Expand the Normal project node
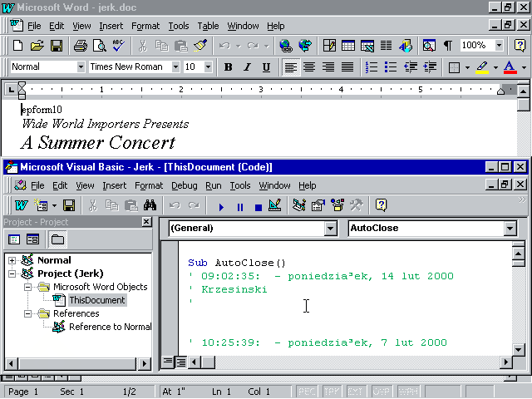This screenshot has height=399, width=532. point(12,260)
